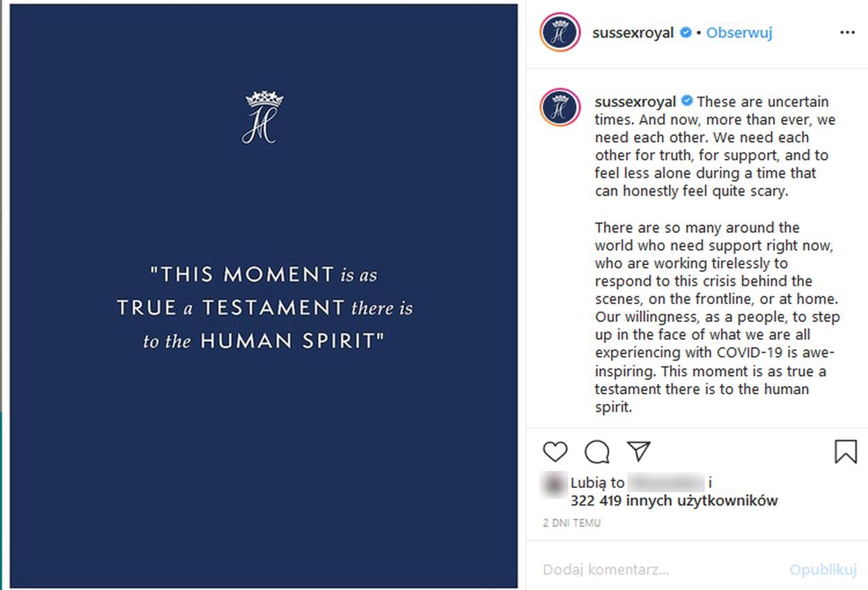Image resolution: width=868 pixels, height=590 pixels.
Task: Click the blurred liker username
Action: [x=666, y=482]
